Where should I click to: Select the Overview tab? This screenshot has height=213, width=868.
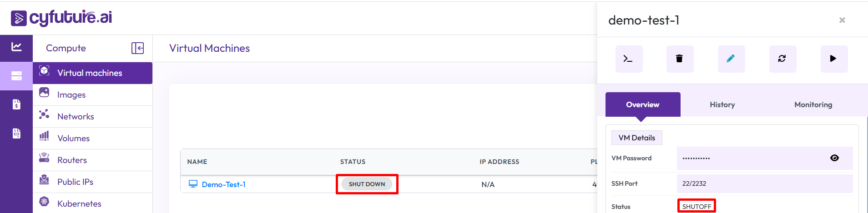click(642, 105)
